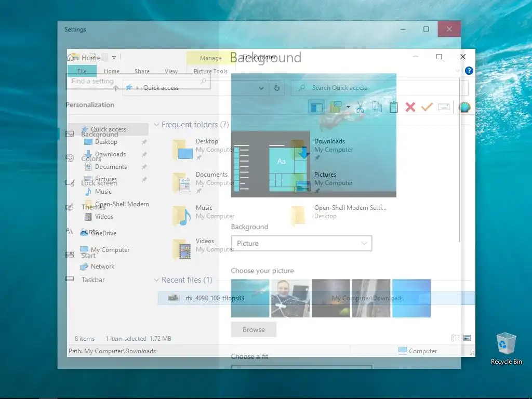Click the orange checkmark Properties icon
The width and height of the screenshot is (532, 399).
[x=427, y=107]
